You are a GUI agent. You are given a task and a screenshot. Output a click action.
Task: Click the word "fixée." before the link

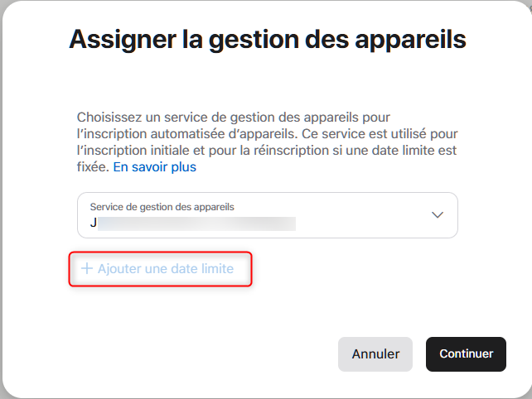92,167
